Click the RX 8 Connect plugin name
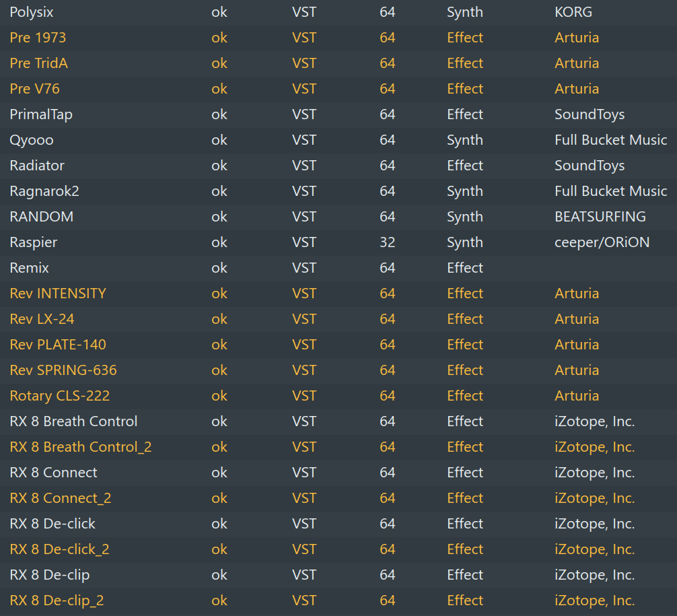 tap(54, 473)
